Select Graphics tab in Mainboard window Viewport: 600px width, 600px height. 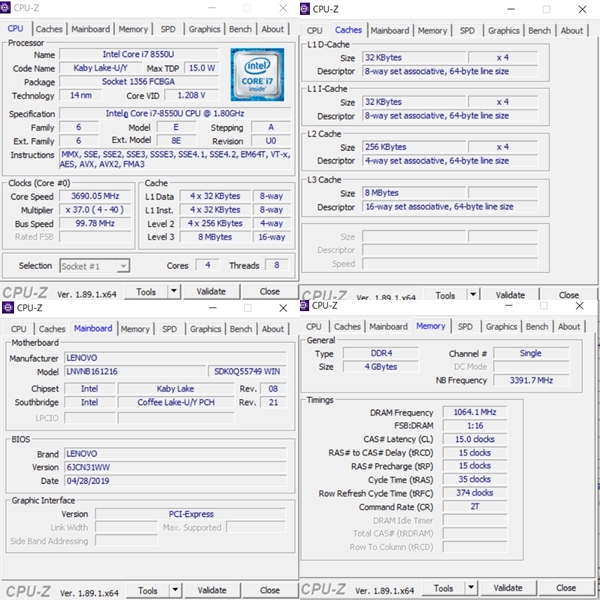click(205, 329)
